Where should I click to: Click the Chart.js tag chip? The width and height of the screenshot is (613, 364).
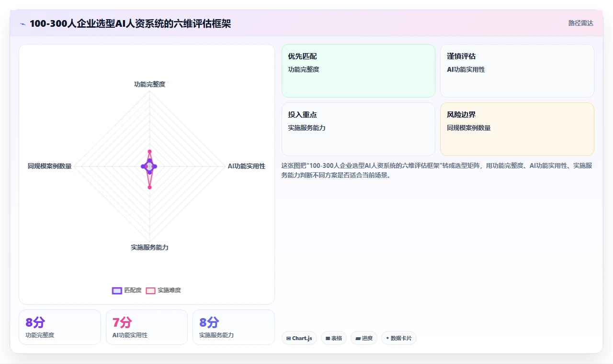click(x=299, y=338)
